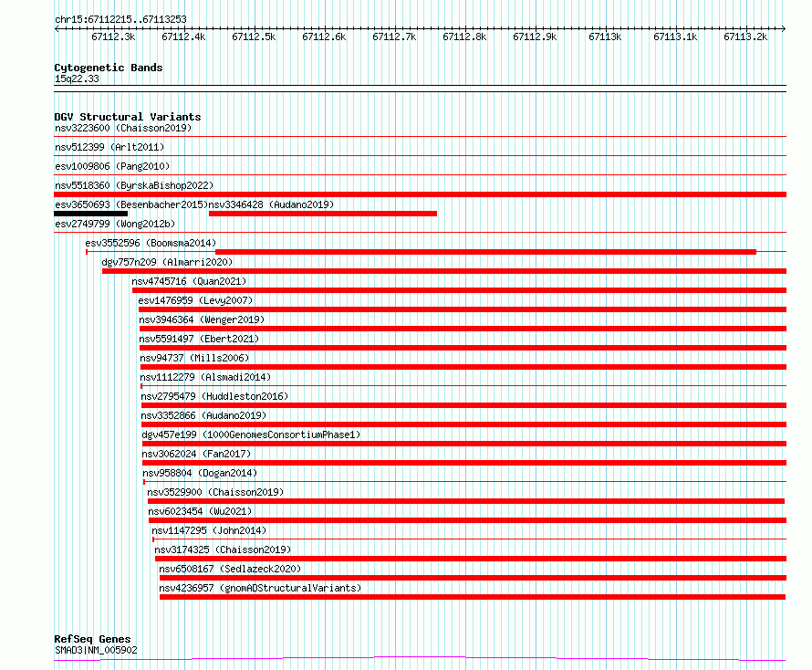Click the red nsv3346428 variant bar
Screen dimensions: 812x670
coord(323,214)
